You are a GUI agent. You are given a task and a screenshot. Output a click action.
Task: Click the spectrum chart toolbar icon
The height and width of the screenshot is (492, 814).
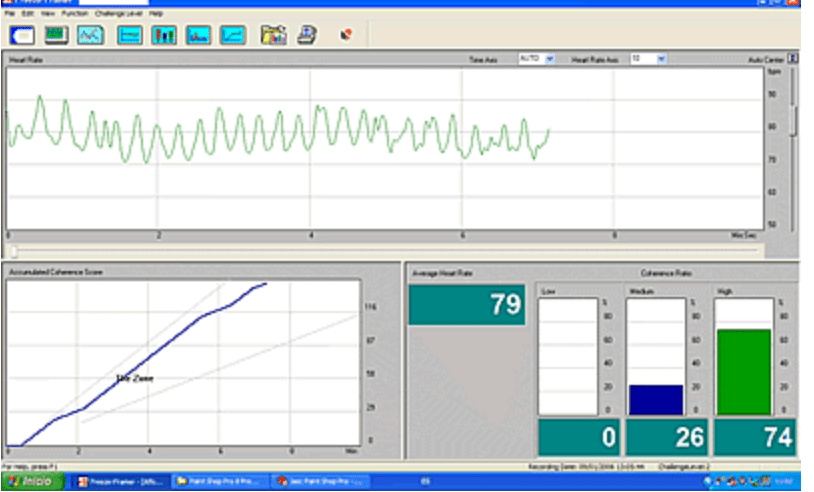(x=198, y=35)
